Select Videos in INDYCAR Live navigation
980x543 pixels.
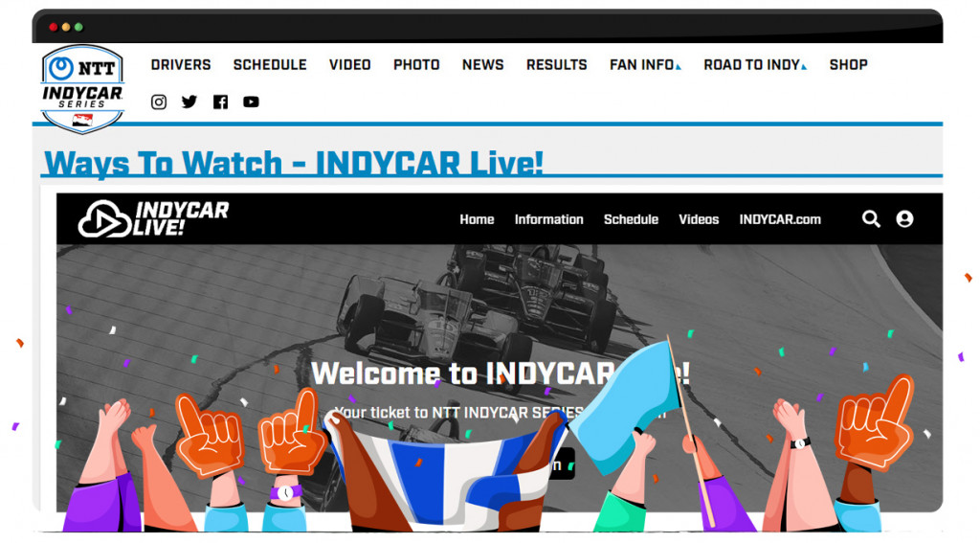(699, 219)
